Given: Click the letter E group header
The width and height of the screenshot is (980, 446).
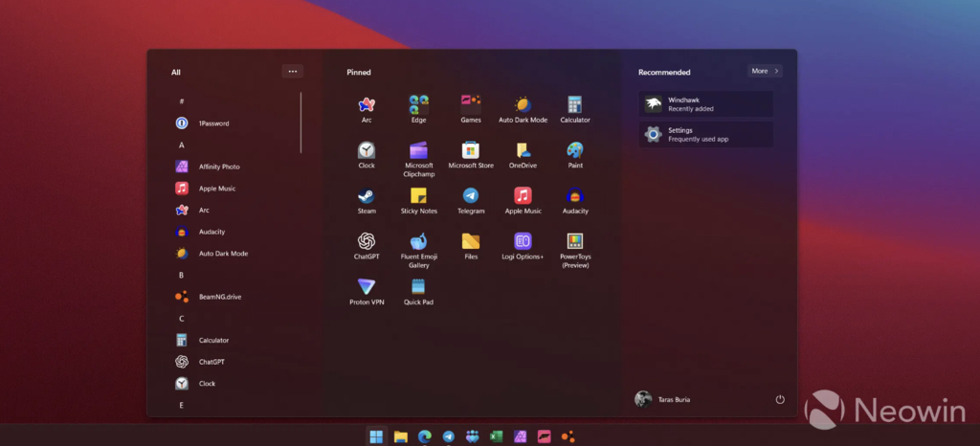Looking at the screenshot, I should [182, 406].
